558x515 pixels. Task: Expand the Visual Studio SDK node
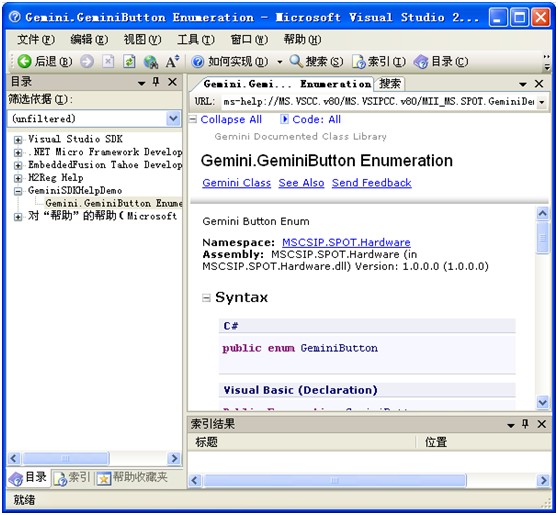click(x=18, y=140)
